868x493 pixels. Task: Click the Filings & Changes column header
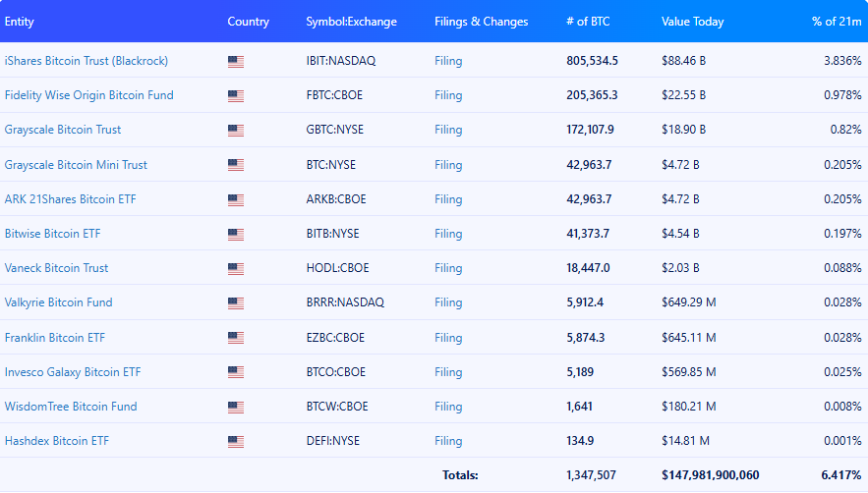click(x=481, y=22)
